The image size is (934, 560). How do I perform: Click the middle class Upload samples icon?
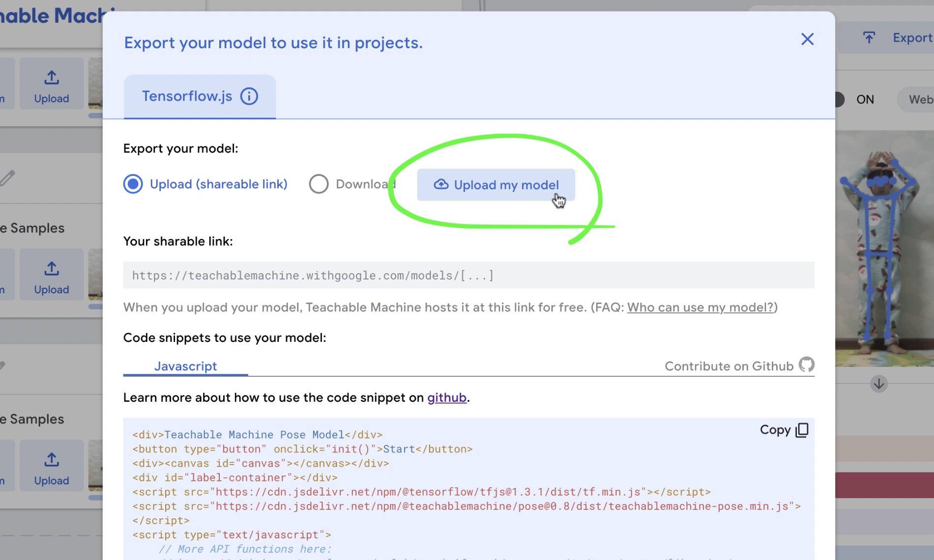[x=52, y=269]
